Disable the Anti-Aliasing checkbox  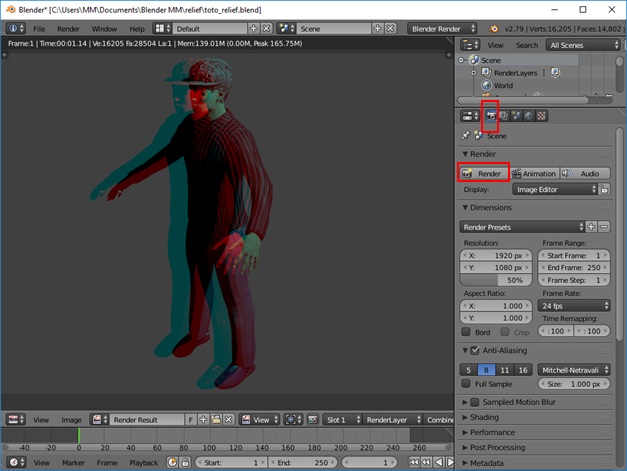click(475, 351)
